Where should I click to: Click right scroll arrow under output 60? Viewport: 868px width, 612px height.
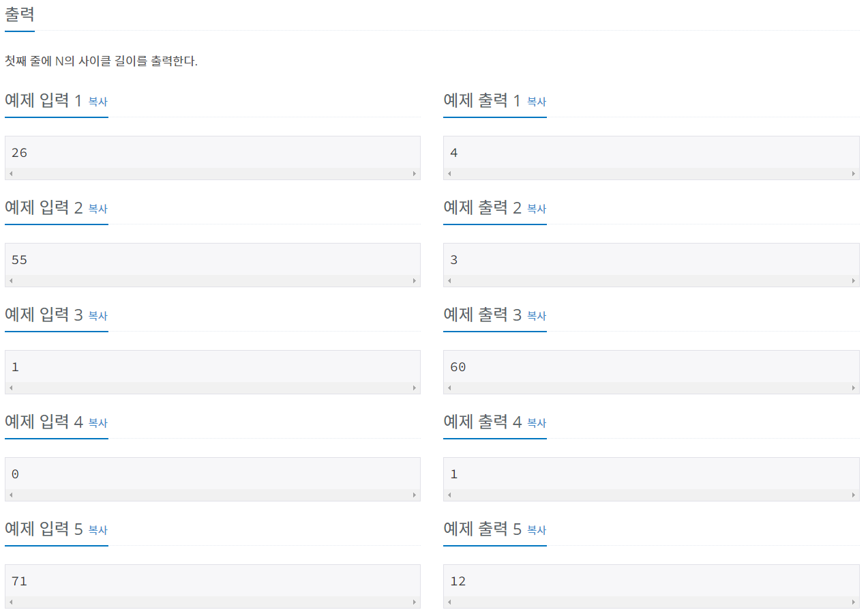tap(854, 388)
